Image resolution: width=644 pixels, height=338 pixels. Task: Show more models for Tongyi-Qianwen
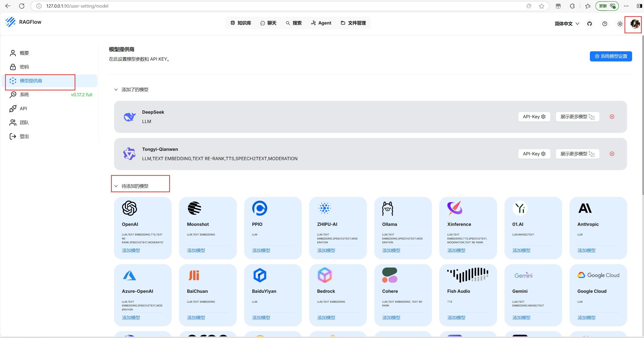click(x=577, y=154)
